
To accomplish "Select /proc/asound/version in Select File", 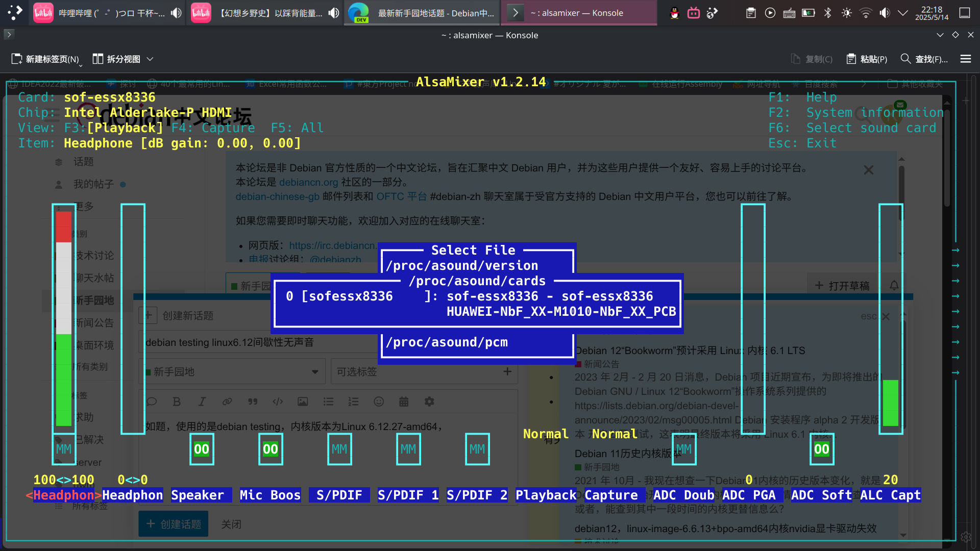I will (x=462, y=266).
